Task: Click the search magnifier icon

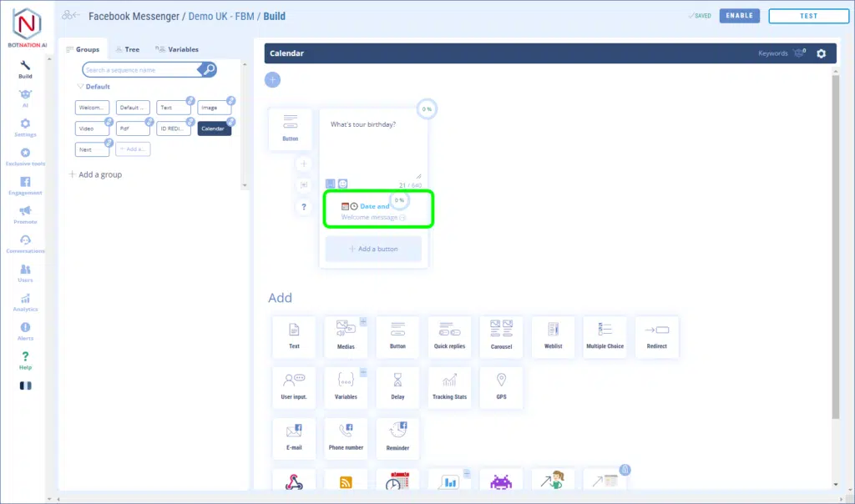Action: coord(209,70)
